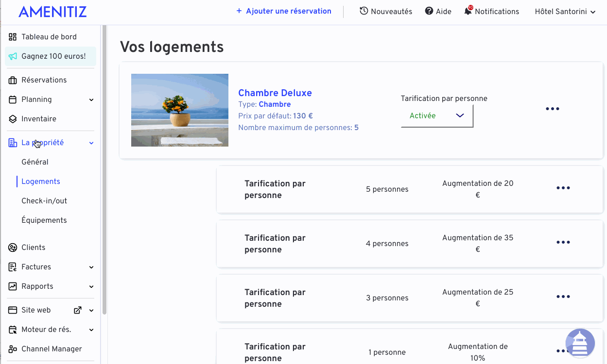Click the Channel Manager icon
The image size is (607, 364).
pos(13,349)
